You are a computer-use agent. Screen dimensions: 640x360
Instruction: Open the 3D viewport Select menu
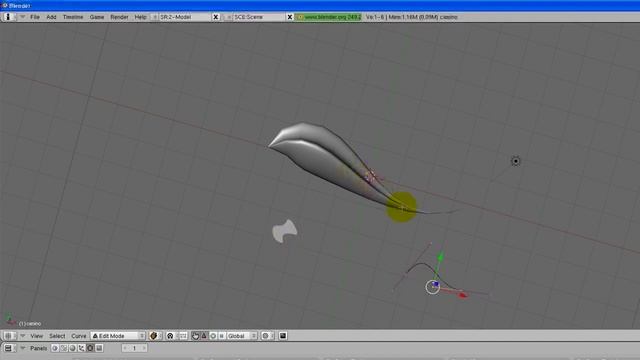[x=57, y=336]
